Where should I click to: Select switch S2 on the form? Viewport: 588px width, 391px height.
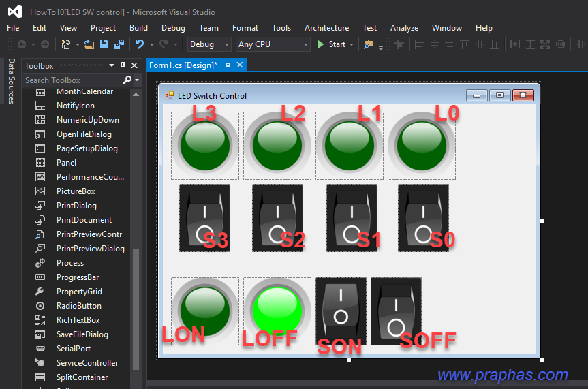tap(277, 218)
